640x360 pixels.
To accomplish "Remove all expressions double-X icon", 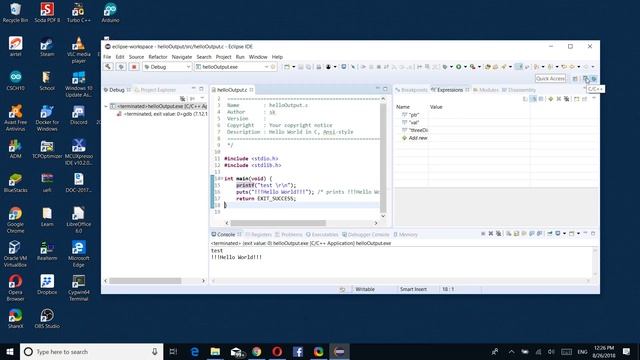I will pyautogui.click(x=567, y=99).
